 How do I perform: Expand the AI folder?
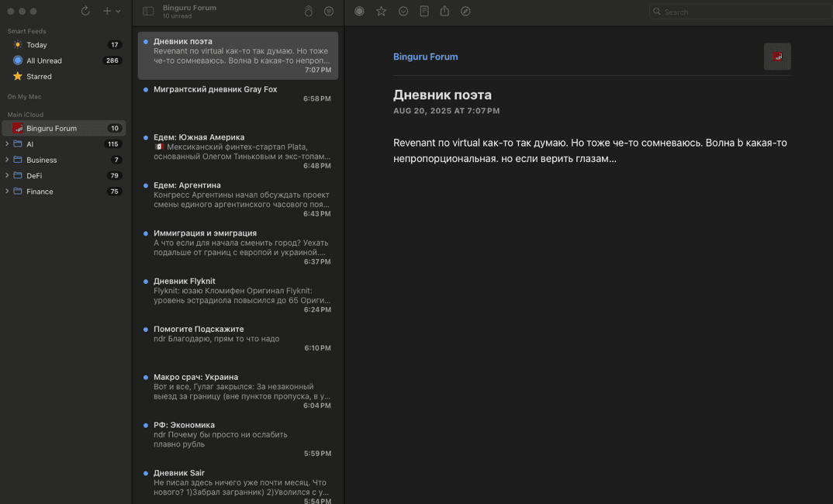7,144
